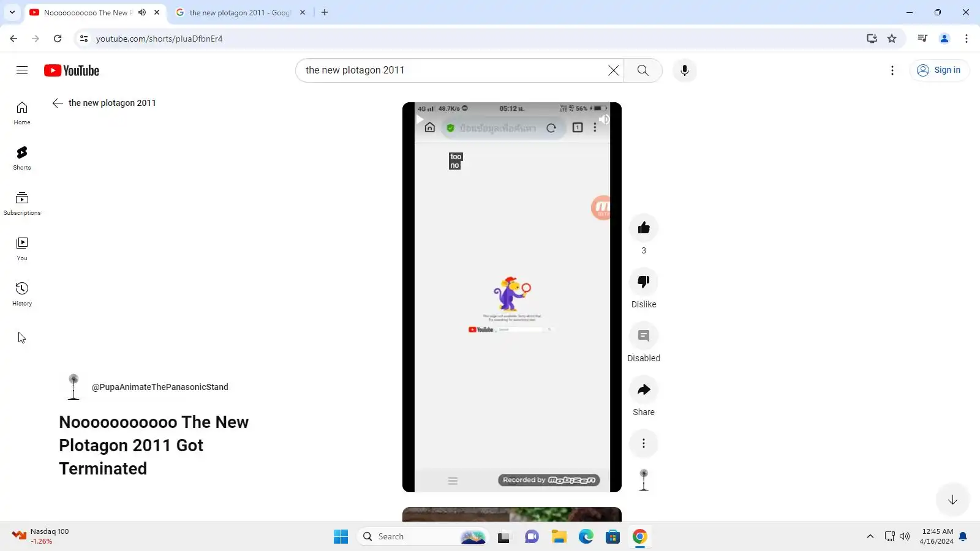
Task: Open YouTube settings three-dot menu
Action: click(x=892, y=70)
